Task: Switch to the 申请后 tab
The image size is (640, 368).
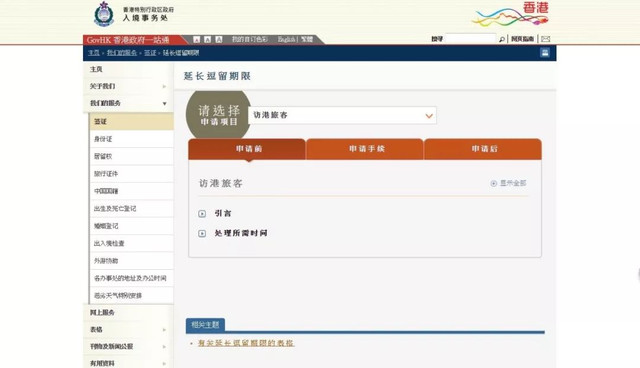Action: pos(483,149)
